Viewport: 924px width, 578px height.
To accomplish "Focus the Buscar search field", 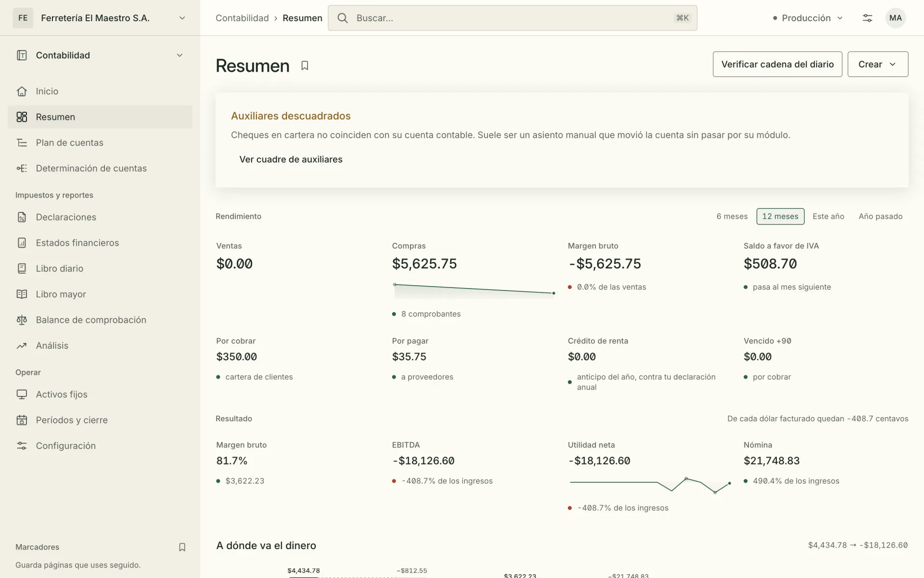I will pos(512,18).
